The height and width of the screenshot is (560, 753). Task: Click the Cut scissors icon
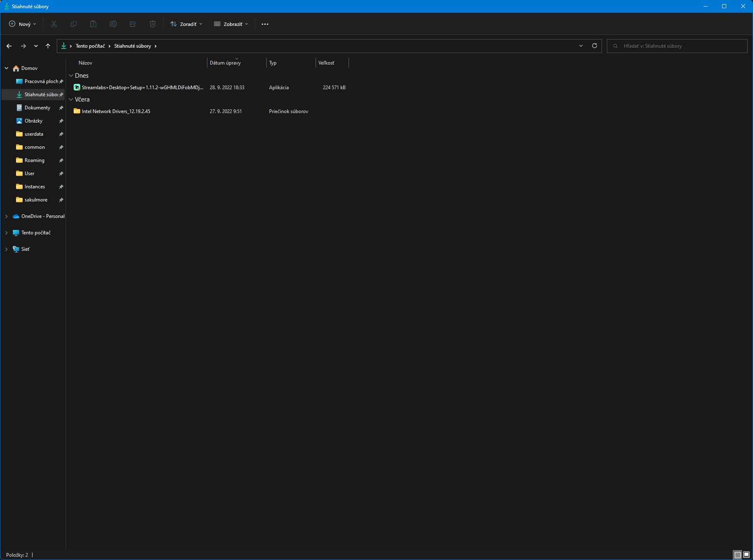click(54, 24)
